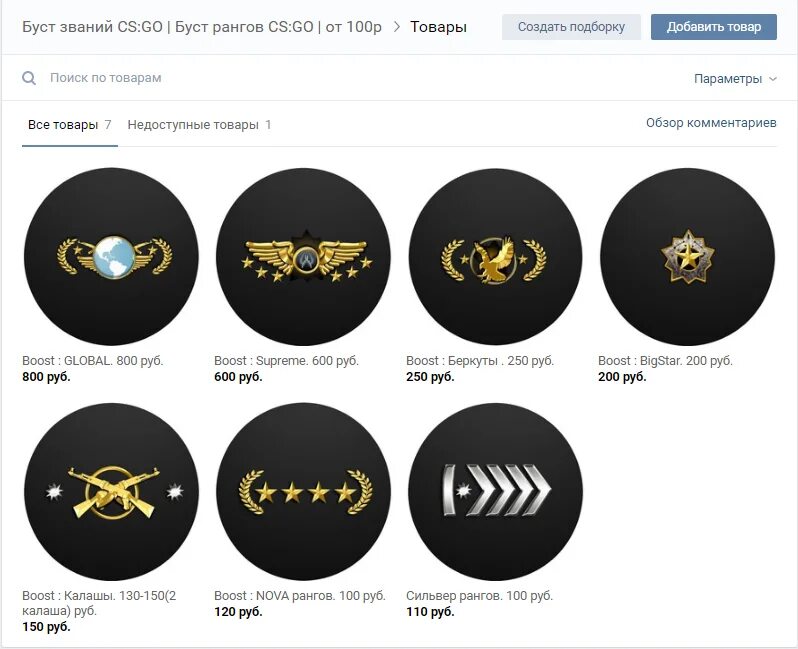Click the magnifier search icon
Screen dimensions: 798x649
pyautogui.click(x=29, y=78)
